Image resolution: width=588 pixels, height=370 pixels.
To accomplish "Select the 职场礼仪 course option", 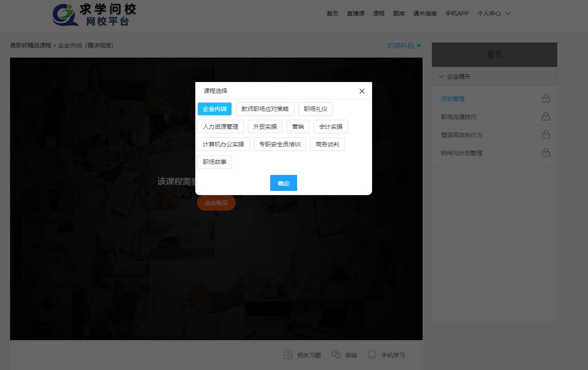I will [x=315, y=108].
